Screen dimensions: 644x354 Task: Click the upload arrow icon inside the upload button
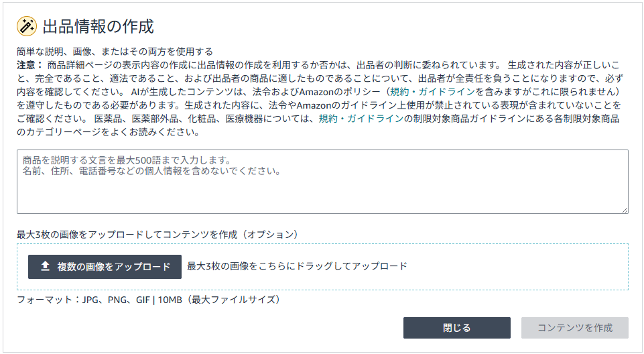tap(45, 266)
